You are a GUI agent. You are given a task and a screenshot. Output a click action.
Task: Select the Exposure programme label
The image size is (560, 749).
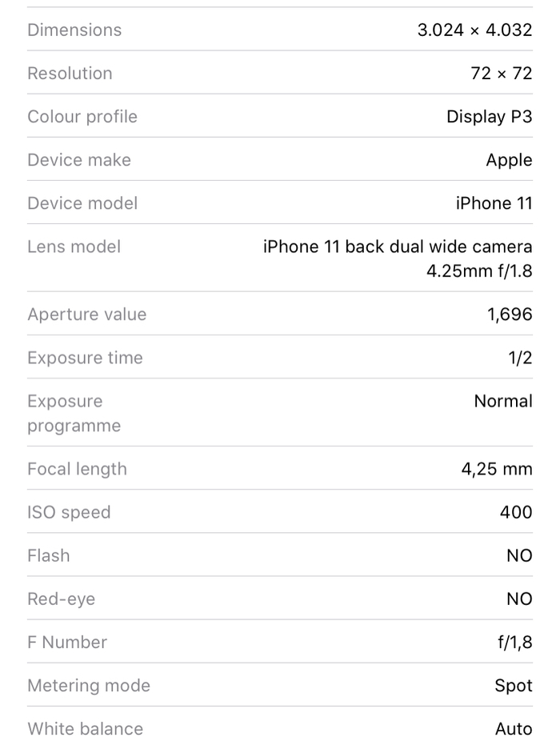[x=74, y=413]
